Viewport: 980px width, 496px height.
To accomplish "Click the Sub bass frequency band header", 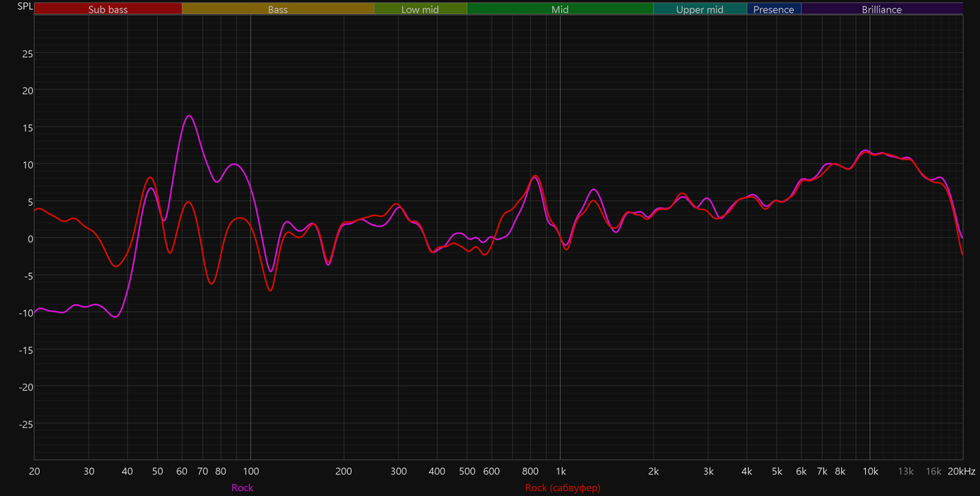I will (108, 9).
